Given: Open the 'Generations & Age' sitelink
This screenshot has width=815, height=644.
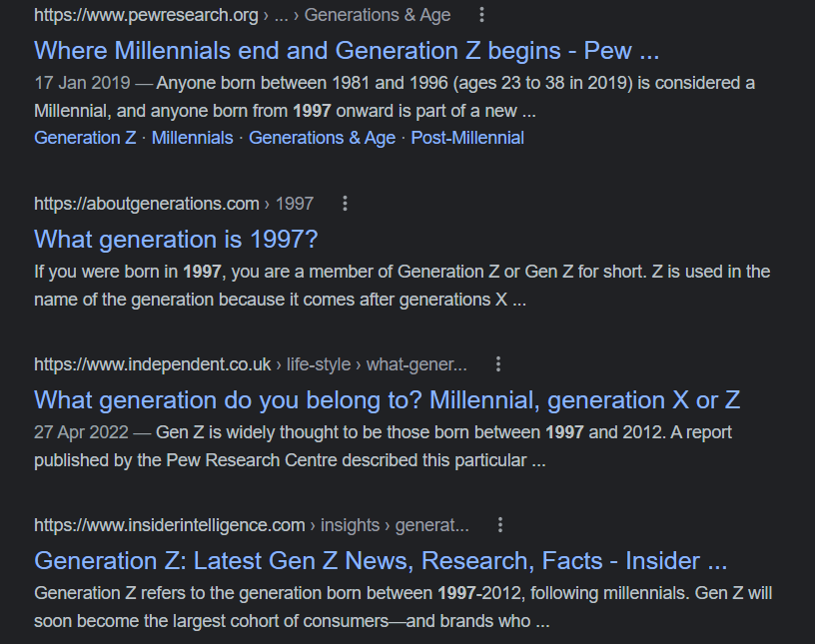Looking at the screenshot, I should [x=322, y=138].
